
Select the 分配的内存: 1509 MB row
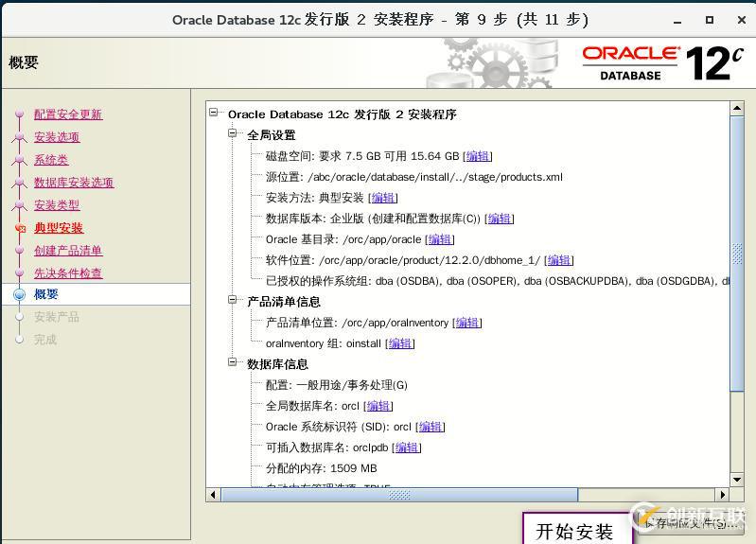(x=322, y=468)
